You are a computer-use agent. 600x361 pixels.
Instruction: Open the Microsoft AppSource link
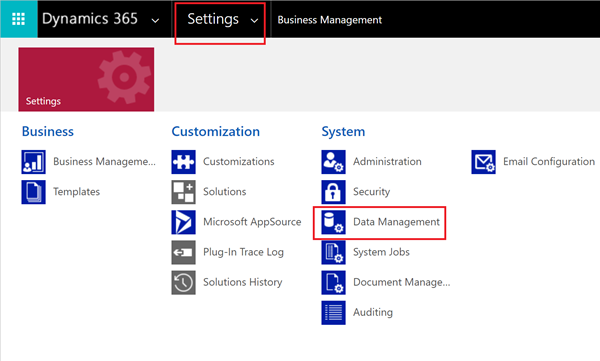click(x=252, y=222)
